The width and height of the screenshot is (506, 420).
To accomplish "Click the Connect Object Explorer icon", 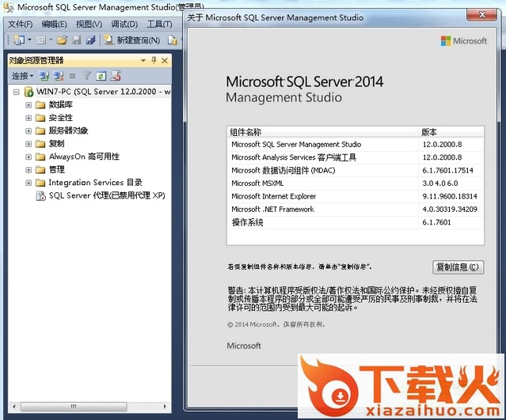I will point(44,76).
